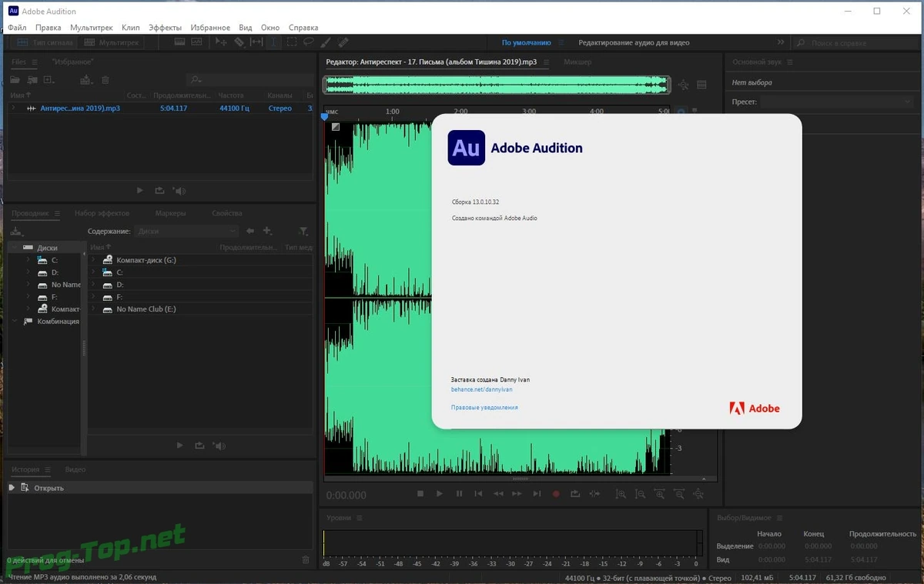Toggle loop preview in the Media Browser panel

[199, 445]
